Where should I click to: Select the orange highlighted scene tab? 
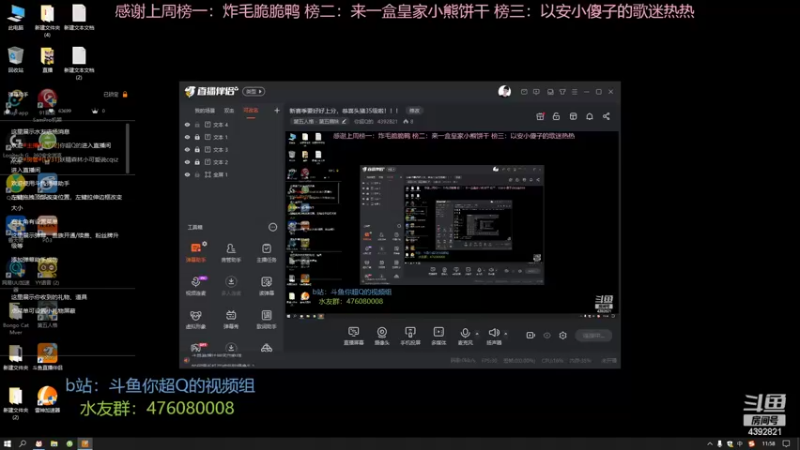pyautogui.click(x=251, y=110)
